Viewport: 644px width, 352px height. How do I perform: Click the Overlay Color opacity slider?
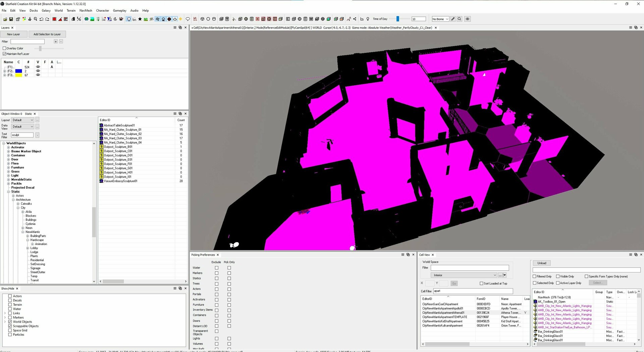point(40,48)
